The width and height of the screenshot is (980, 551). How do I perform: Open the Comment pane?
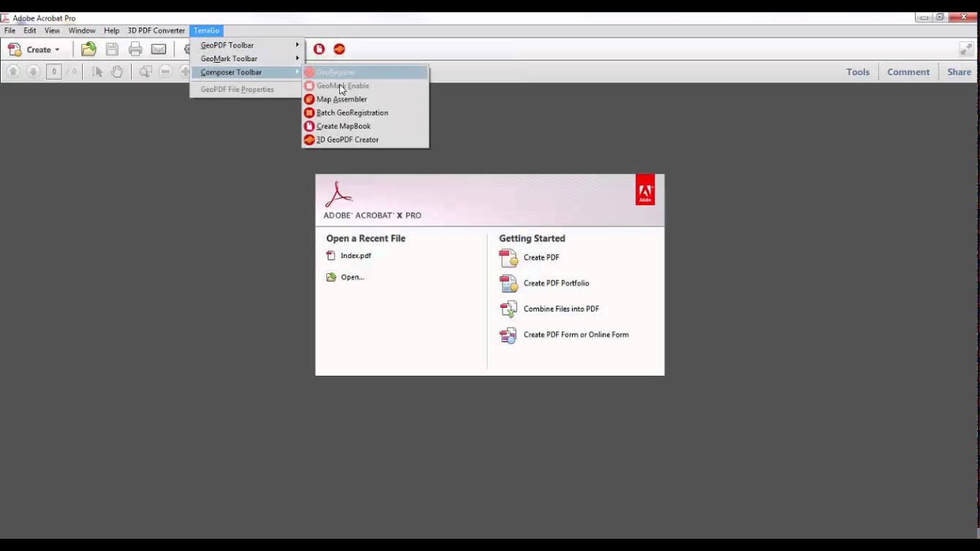click(908, 72)
